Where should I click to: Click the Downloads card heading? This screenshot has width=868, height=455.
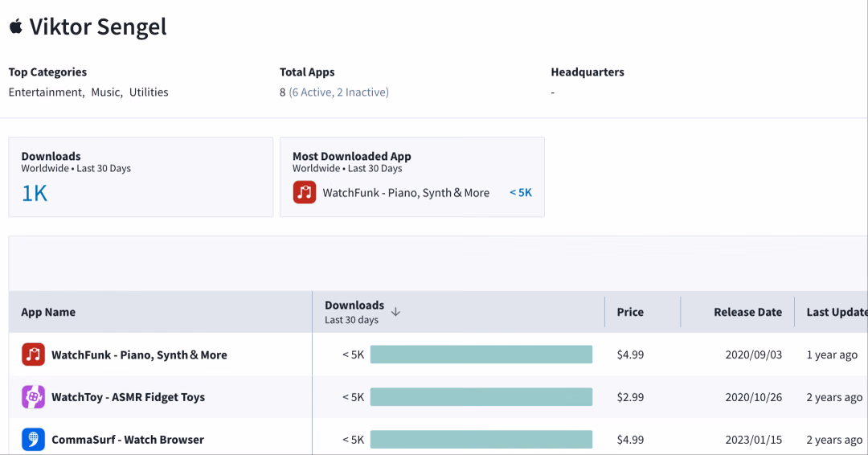(x=51, y=156)
